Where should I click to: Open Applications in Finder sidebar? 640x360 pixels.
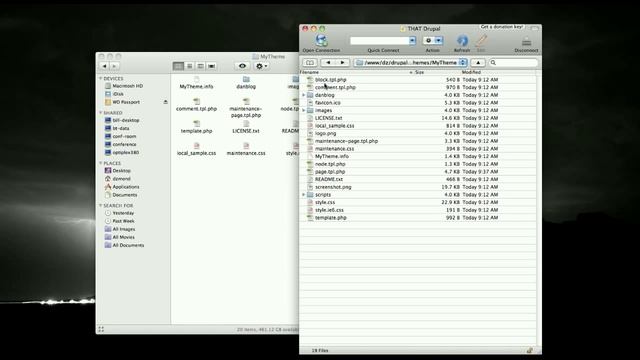[x=126, y=187]
